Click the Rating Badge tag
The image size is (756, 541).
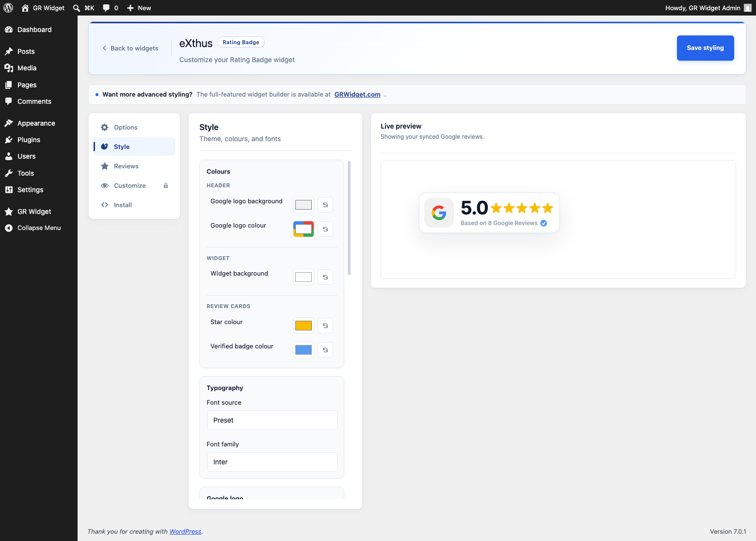click(241, 42)
